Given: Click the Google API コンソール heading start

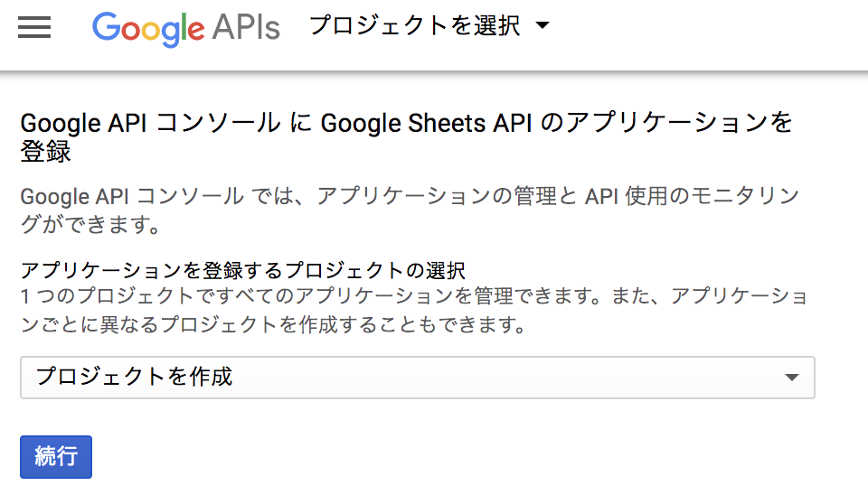Looking at the screenshot, I should 151,123.
